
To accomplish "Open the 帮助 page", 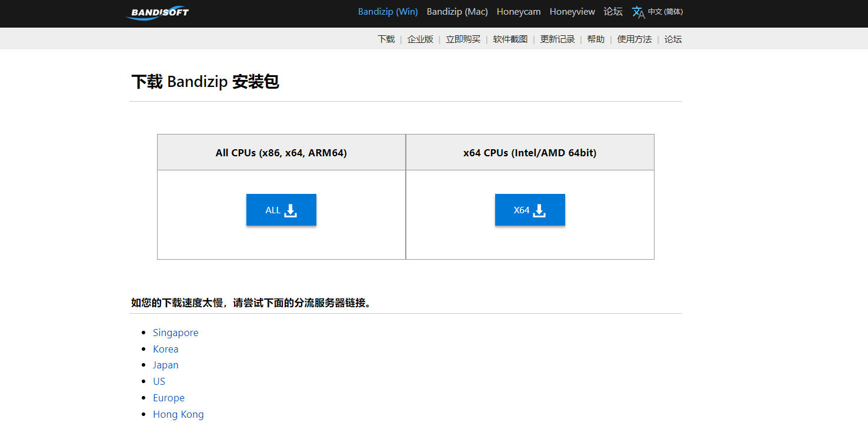I will 596,39.
